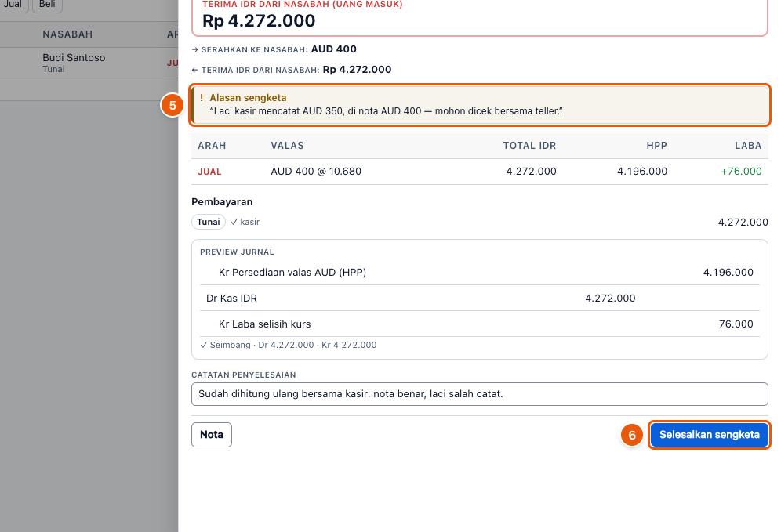Select the Tunai chip under Pembayaran
781x532 pixels.
click(x=209, y=222)
